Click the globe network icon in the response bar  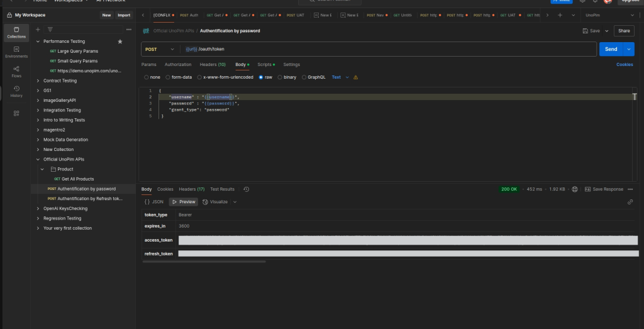click(575, 189)
